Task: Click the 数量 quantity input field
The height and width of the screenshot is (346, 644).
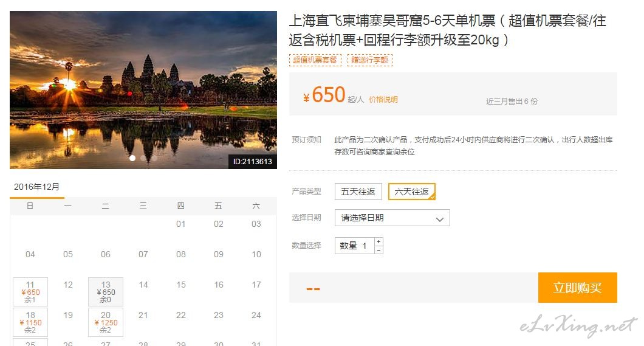Action: click(354, 246)
